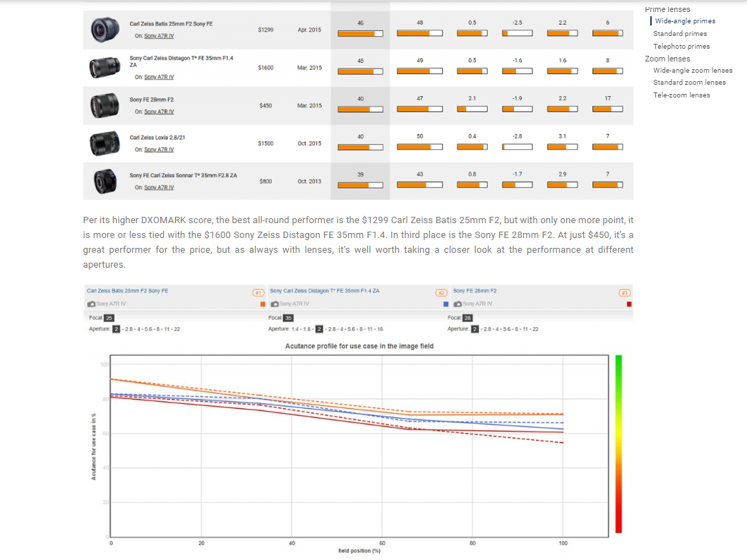Open the Sony Distagon 35mm F1.4 lens thumbnail
747x560 pixels.
(104, 68)
